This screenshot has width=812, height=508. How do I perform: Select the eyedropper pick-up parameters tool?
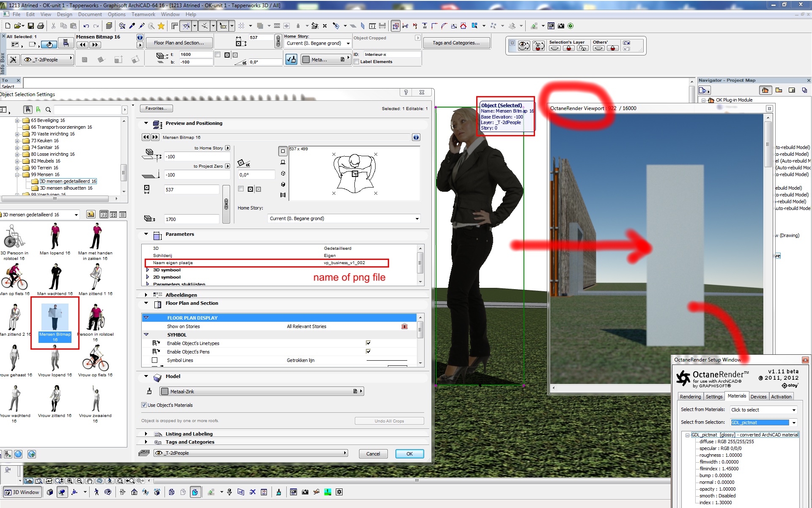click(132, 26)
